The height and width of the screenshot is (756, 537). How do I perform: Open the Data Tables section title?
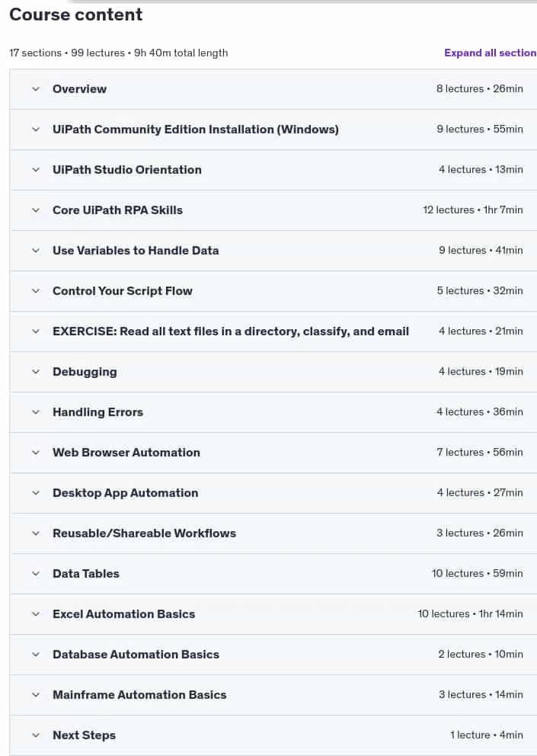[x=86, y=574]
